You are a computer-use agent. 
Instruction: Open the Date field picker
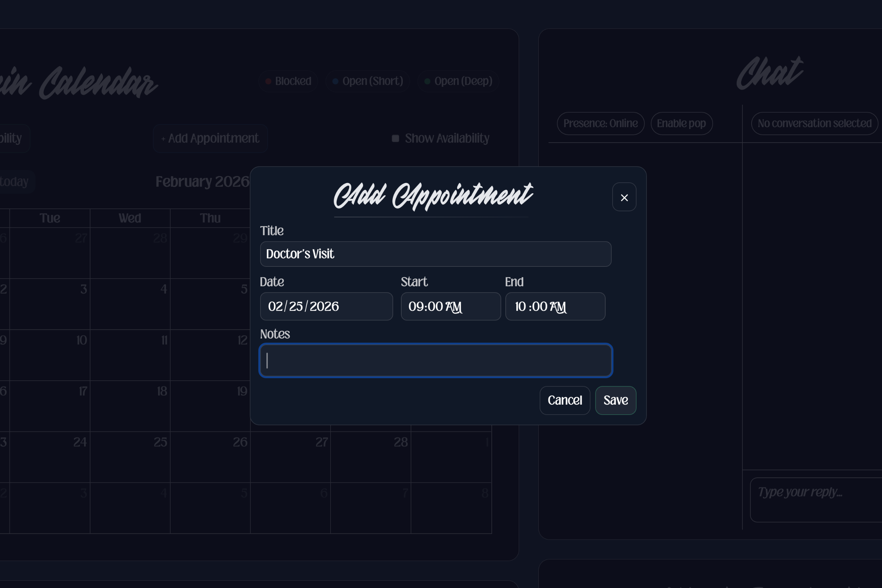coord(326,306)
